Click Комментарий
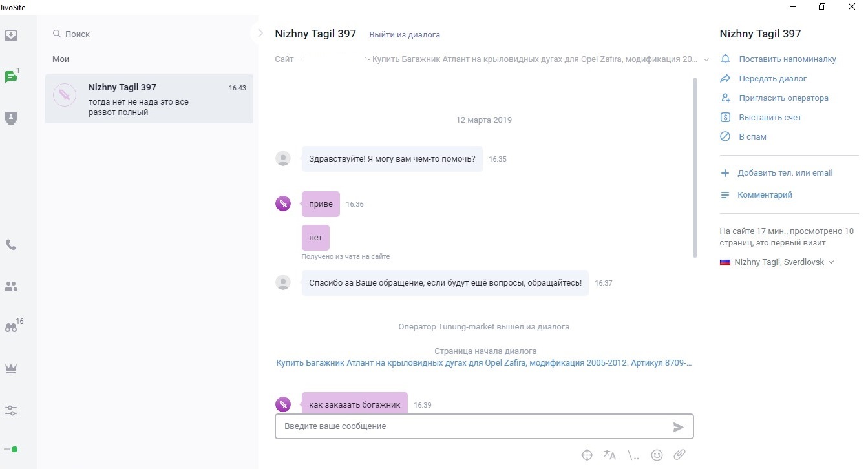Viewport: 868px width, 469px height. 765,195
